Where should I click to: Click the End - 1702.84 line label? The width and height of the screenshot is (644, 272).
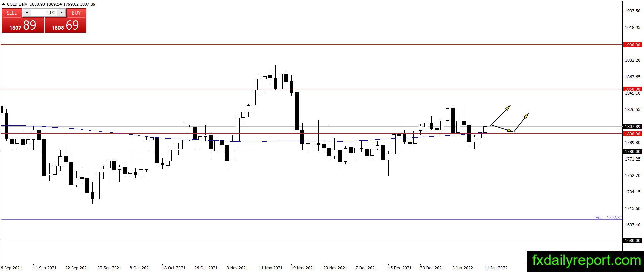[608, 217]
